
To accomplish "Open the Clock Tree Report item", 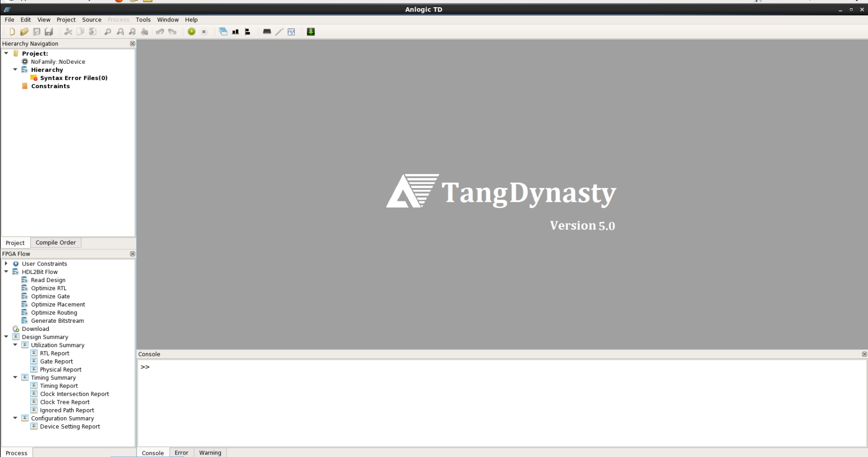I will [65, 402].
